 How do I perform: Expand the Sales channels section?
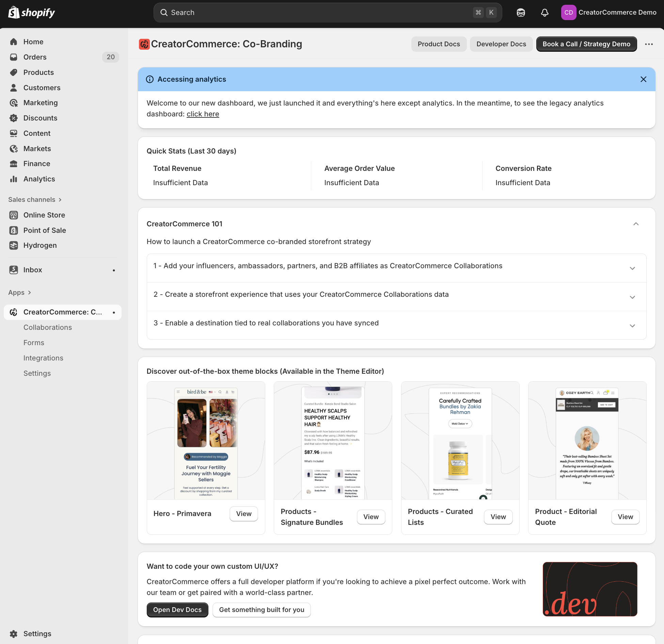click(35, 200)
